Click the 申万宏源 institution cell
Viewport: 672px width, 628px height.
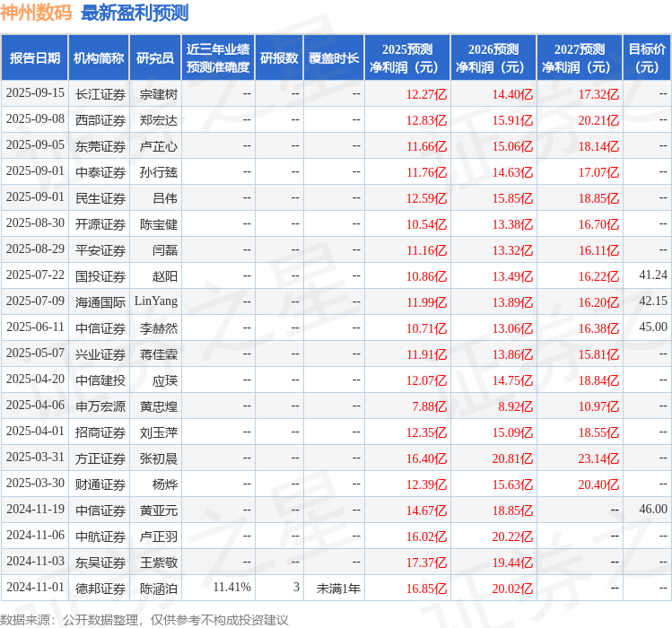(x=100, y=406)
